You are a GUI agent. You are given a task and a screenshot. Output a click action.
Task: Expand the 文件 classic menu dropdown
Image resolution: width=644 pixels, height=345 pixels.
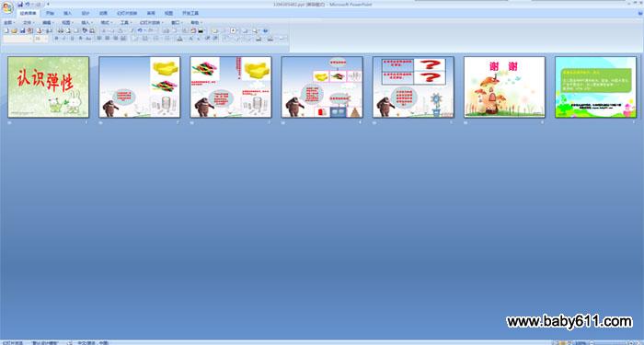pyautogui.click(x=28, y=23)
